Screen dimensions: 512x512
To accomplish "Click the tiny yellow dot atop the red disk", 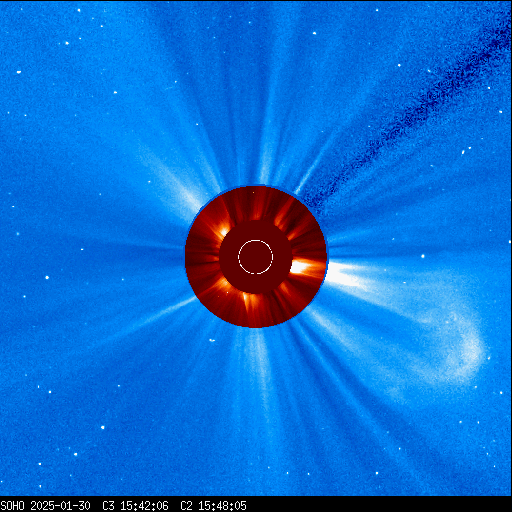I will click(254, 192).
